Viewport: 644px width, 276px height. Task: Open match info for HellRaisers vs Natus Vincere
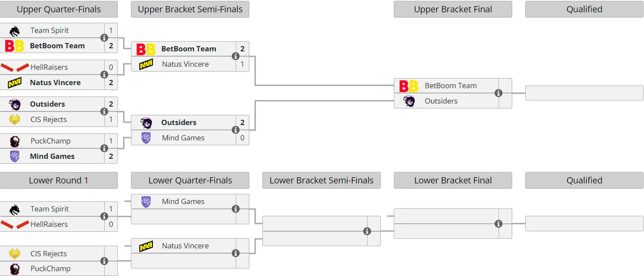(x=104, y=75)
